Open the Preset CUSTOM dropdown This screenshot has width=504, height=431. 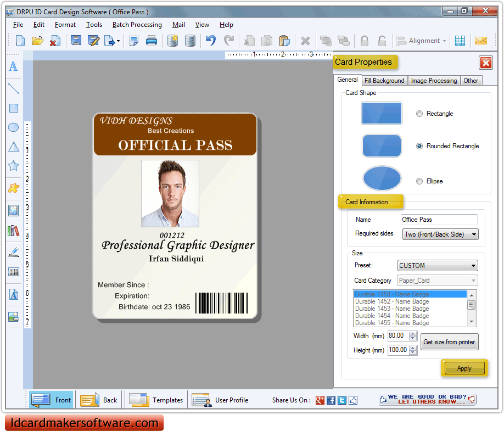pos(438,266)
